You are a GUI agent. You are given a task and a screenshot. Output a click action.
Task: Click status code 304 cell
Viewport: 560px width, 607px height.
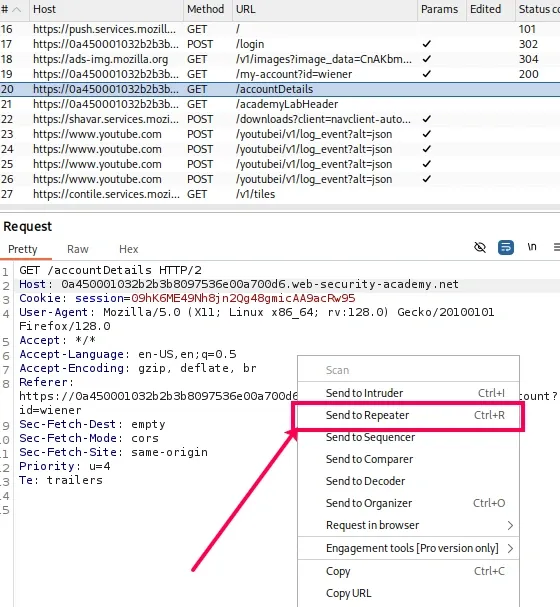[x=528, y=59]
